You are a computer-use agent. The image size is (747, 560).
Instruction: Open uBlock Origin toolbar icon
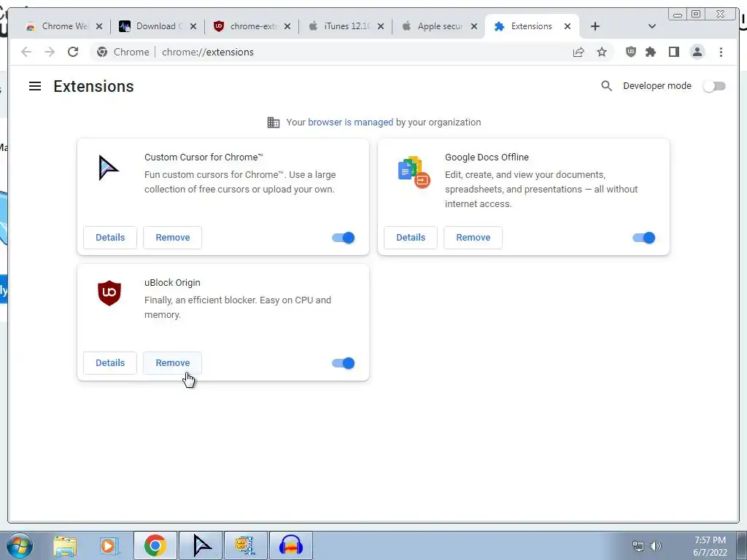[631, 52]
